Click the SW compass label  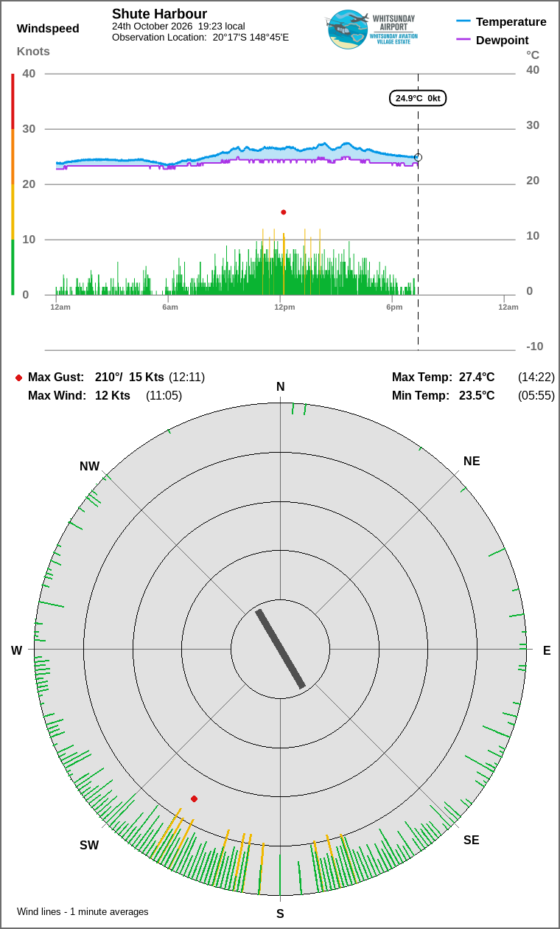coord(89,846)
